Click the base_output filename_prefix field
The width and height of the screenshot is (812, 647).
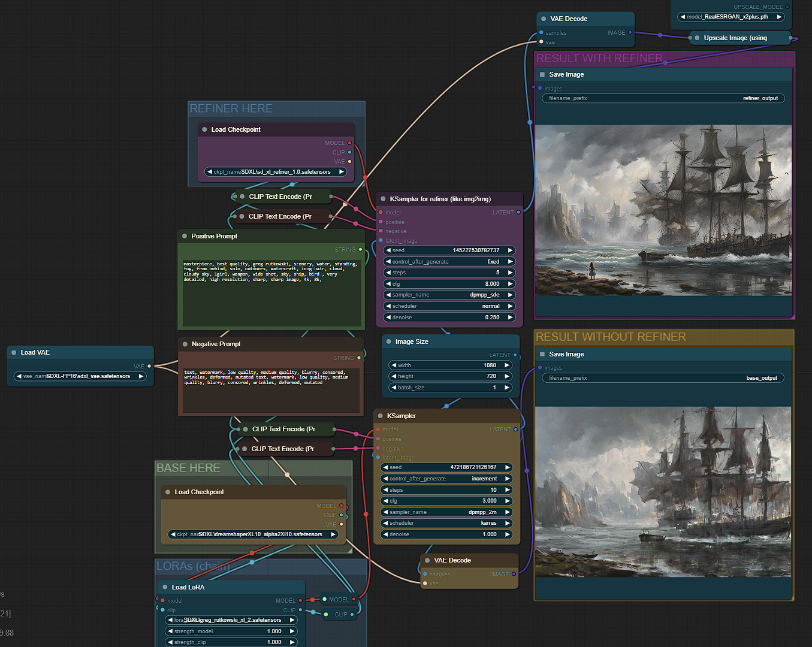click(662, 378)
